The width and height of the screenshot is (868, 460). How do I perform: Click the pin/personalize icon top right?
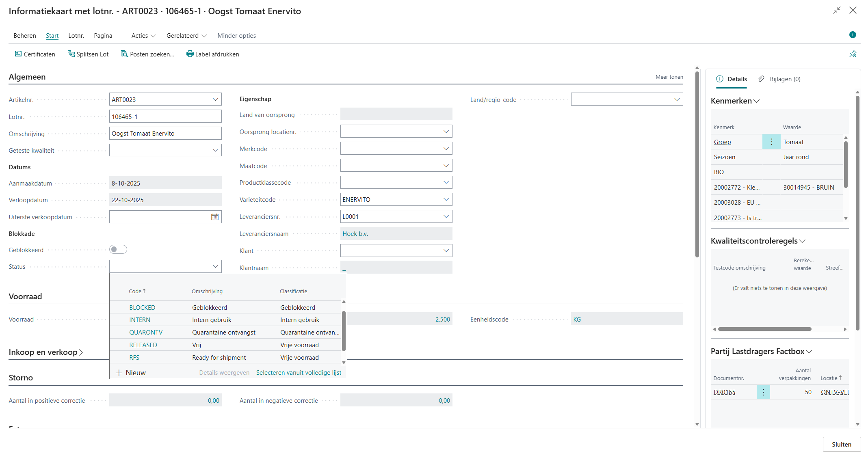853,54
